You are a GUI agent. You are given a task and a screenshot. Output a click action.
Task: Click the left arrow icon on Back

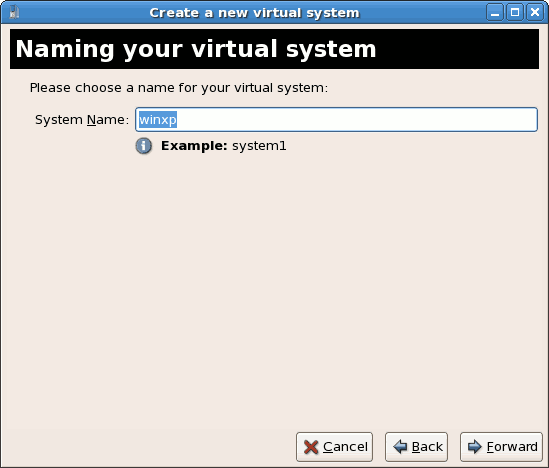coord(400,447)
